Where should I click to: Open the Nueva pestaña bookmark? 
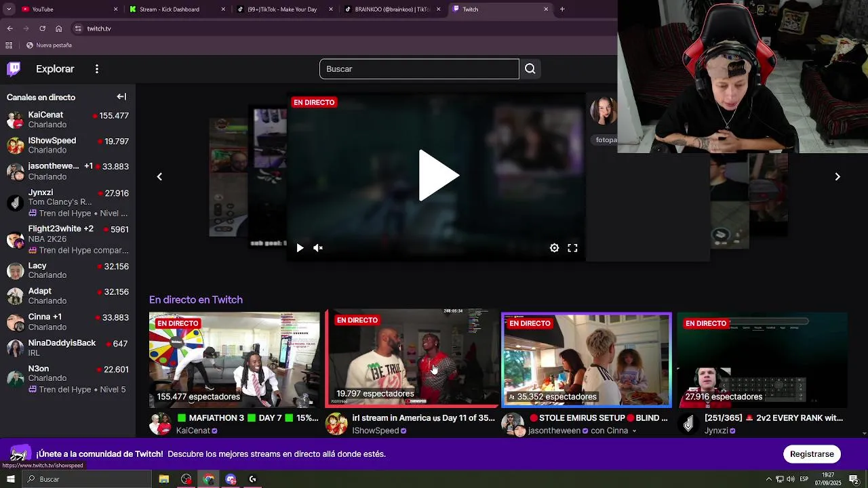[x=49, y=45]
